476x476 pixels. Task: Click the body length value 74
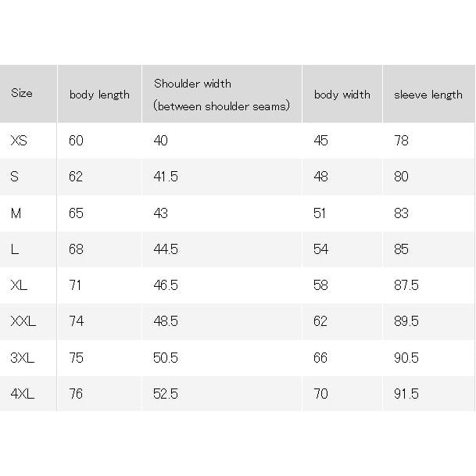(x=76, y=321)
